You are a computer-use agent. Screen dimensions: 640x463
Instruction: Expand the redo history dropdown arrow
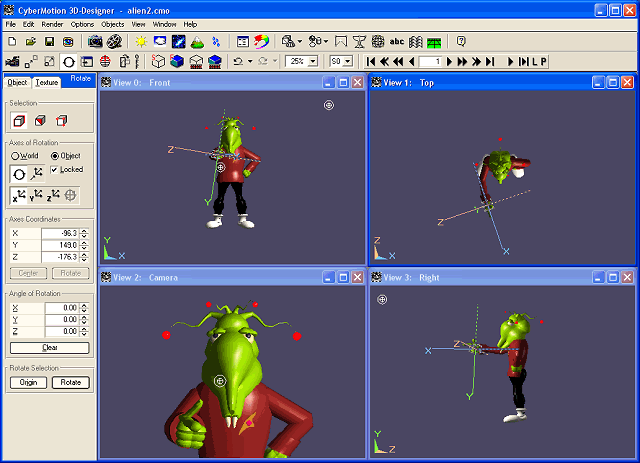pos(275,62)
